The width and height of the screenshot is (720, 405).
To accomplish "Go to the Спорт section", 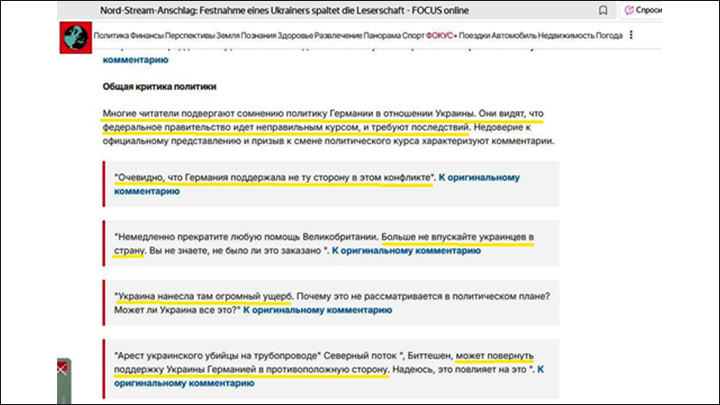I will coord(413,35).
